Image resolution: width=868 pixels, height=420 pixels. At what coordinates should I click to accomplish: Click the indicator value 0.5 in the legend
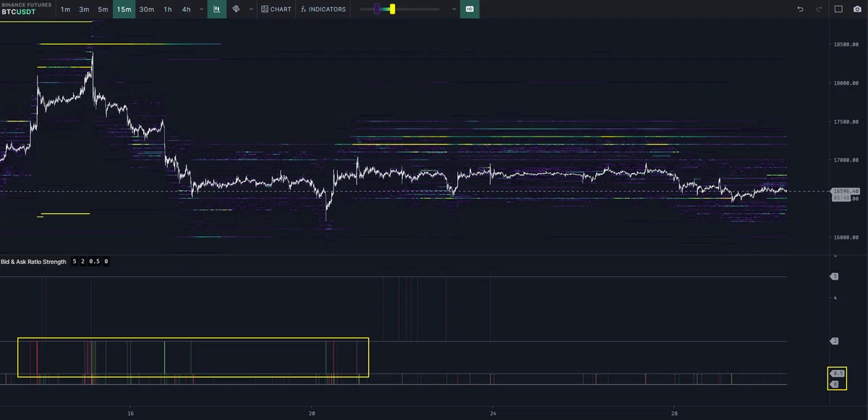tap(94, 262)
